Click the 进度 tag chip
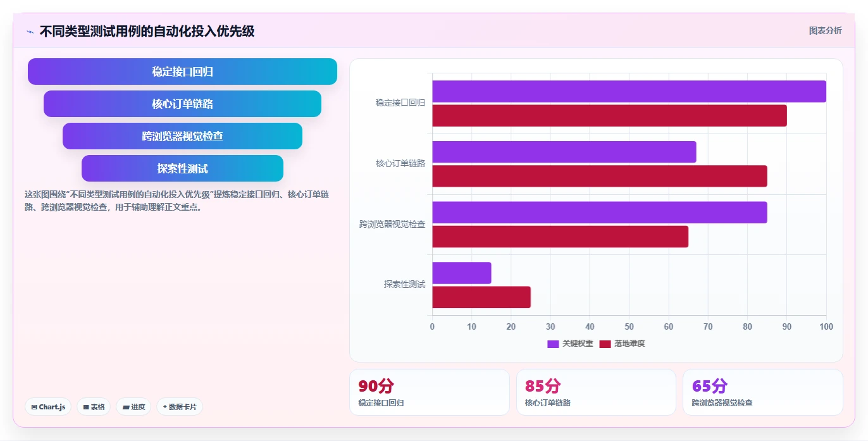 [133, 407]
